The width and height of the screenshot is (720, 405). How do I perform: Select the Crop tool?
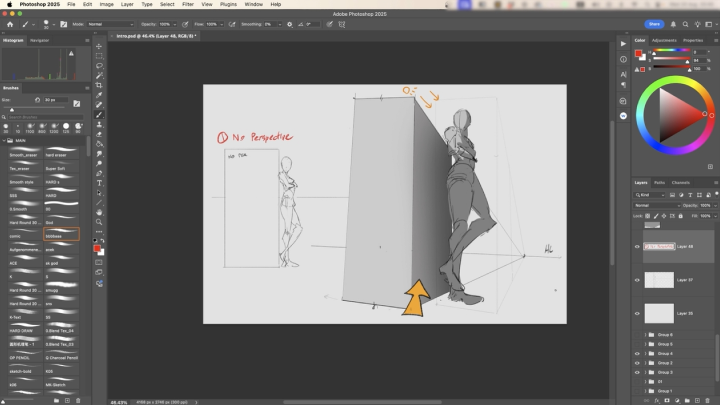click(x=99, y=85)
